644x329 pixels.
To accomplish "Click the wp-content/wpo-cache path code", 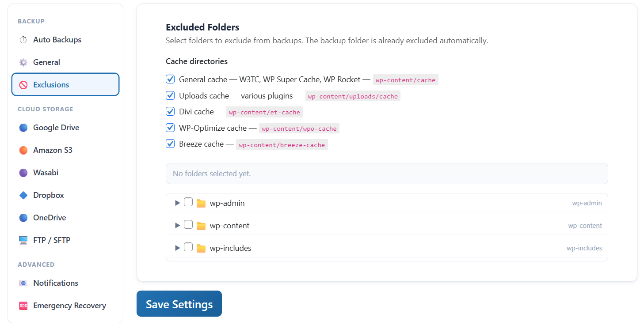I will pyautogui.click(x=299, y=129).
